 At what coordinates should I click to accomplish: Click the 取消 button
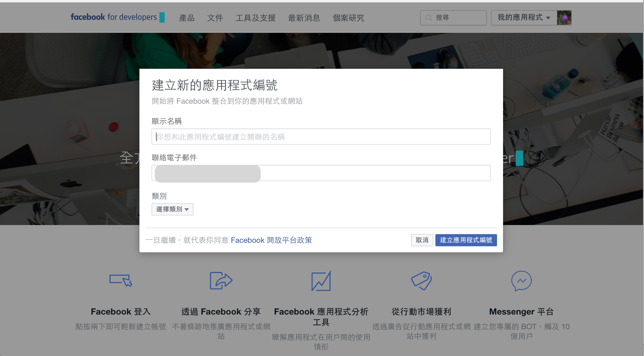coord(422,240)
